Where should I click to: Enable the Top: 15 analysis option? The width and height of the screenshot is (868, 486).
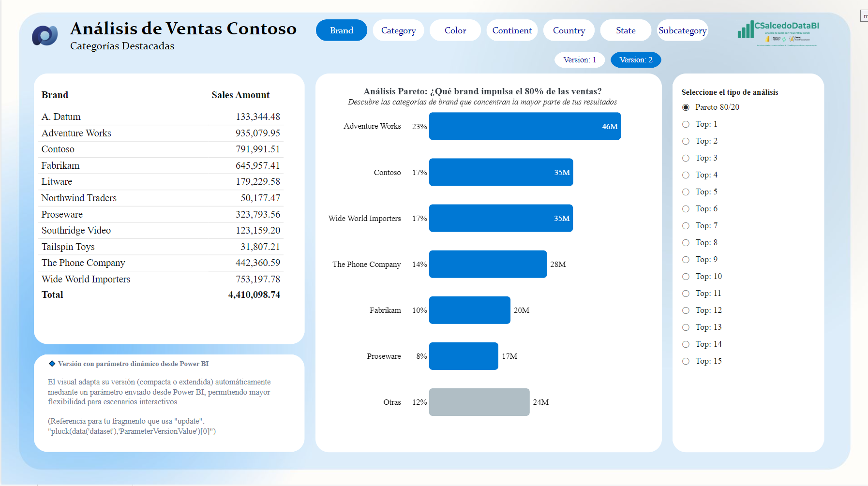tap(686, 361)
